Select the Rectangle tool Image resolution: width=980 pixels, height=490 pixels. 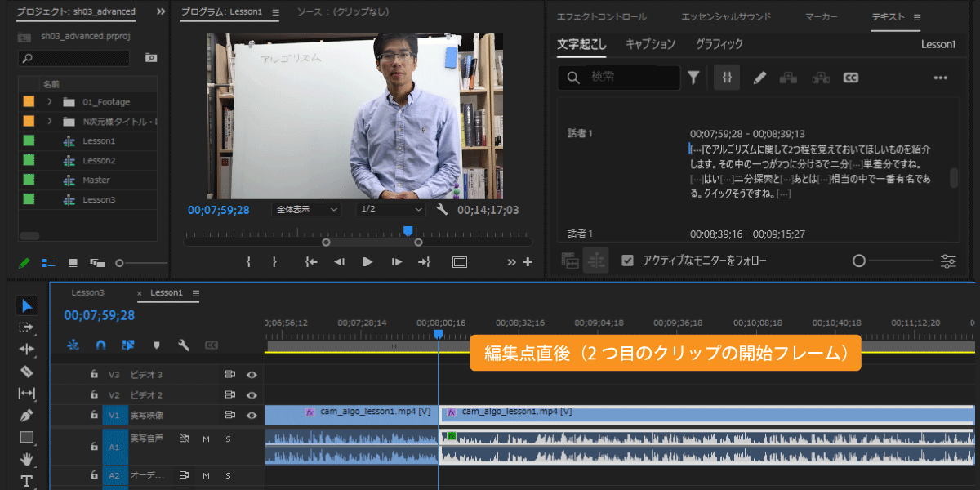click(27, 437)
